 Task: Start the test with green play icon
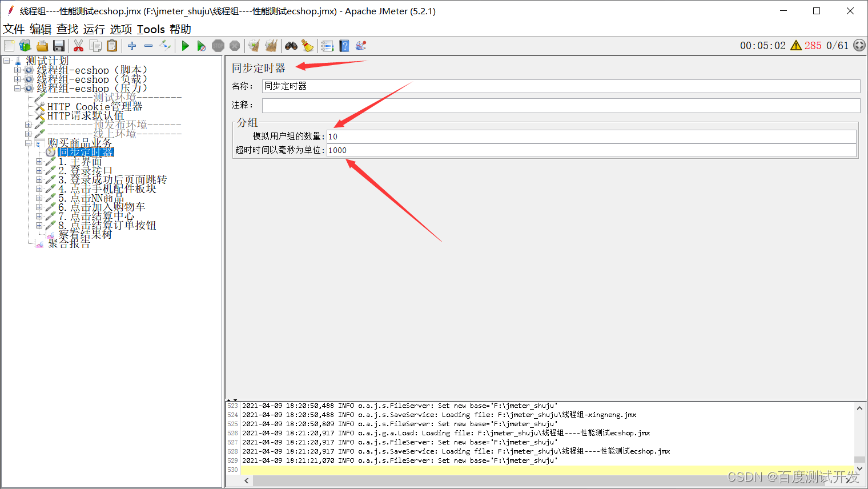click(185, 46)
